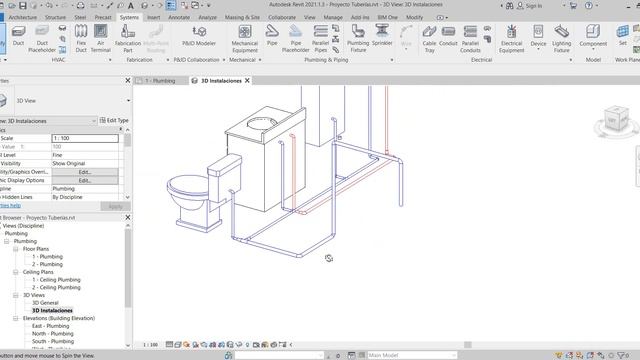
Task: Open the Collaborate ribbon tab
Action: (282, 18)
